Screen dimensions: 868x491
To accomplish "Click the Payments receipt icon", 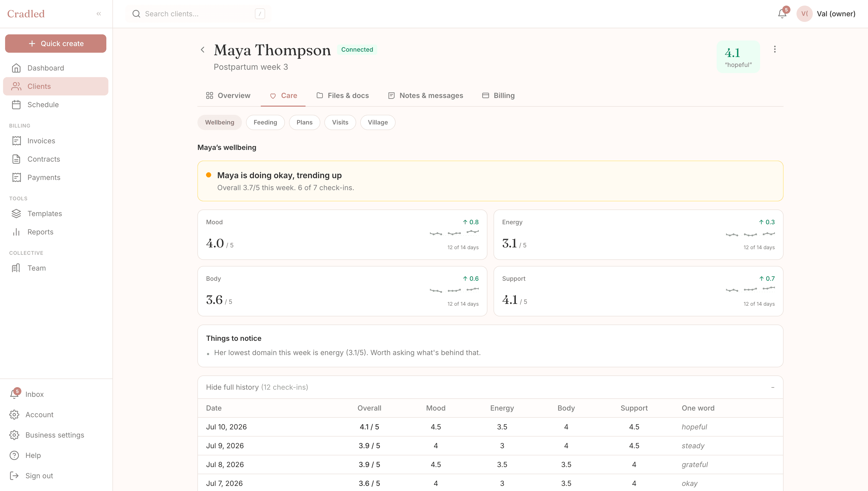I will (x=16, y=177).
